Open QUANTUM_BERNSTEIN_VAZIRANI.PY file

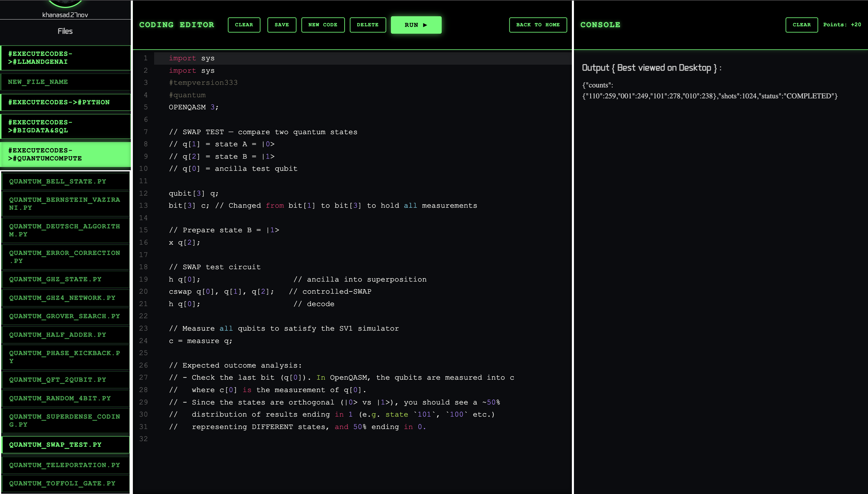click(x=66, y=204)
